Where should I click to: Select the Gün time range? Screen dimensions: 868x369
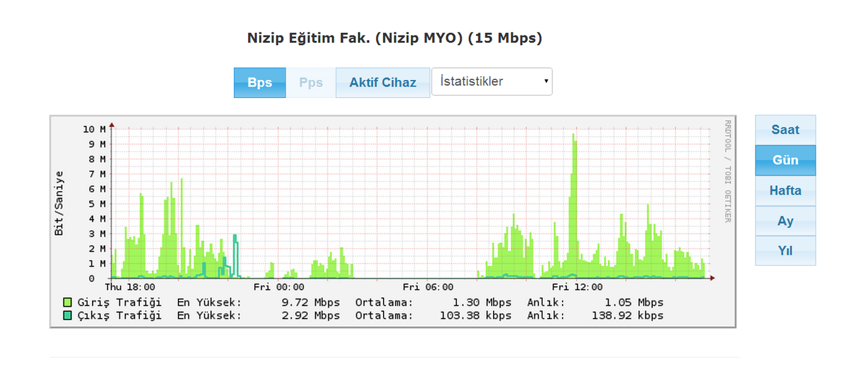click(785, 160)
